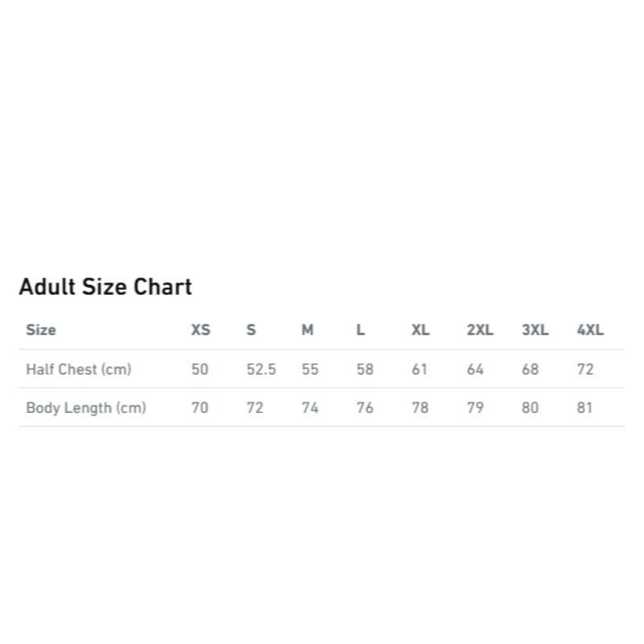Select the Half Chest (cm) row label

pyautogui.click(x=79, y=369)
